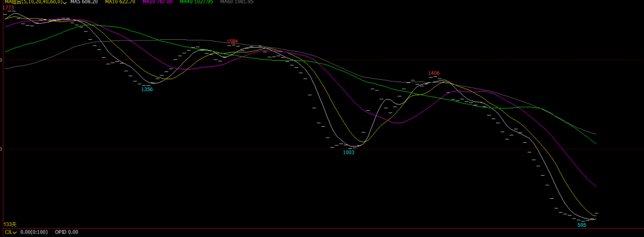Click the 1356 low price marker
Screen dimensions: 644x237
(147, 89)
